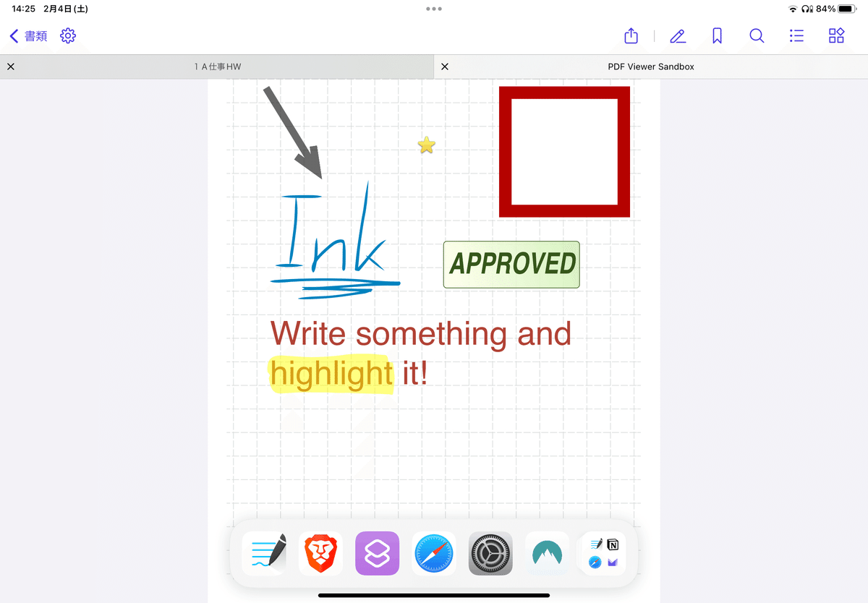Open the page thumbnail grid view
The width and height of the screenshot is (868, 603).
pyautogui.click(x=836, y=35)
